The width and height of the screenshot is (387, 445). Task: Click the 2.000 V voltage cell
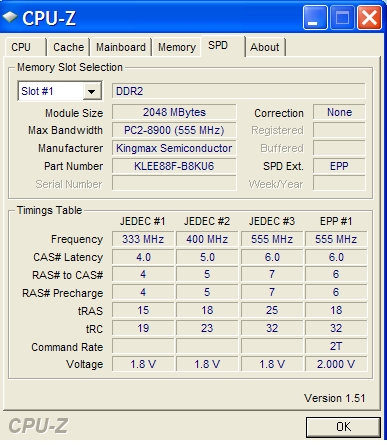coord(336,364)
